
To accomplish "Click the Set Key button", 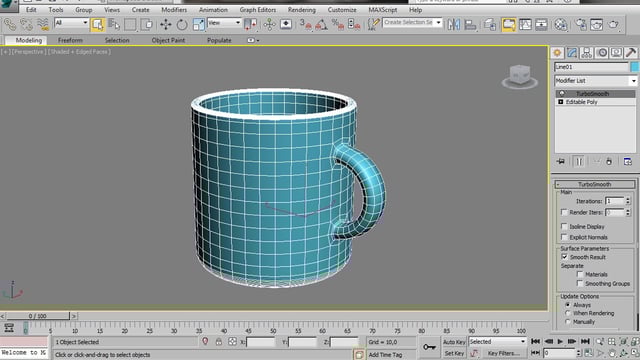I will click(x=453, y=353).
